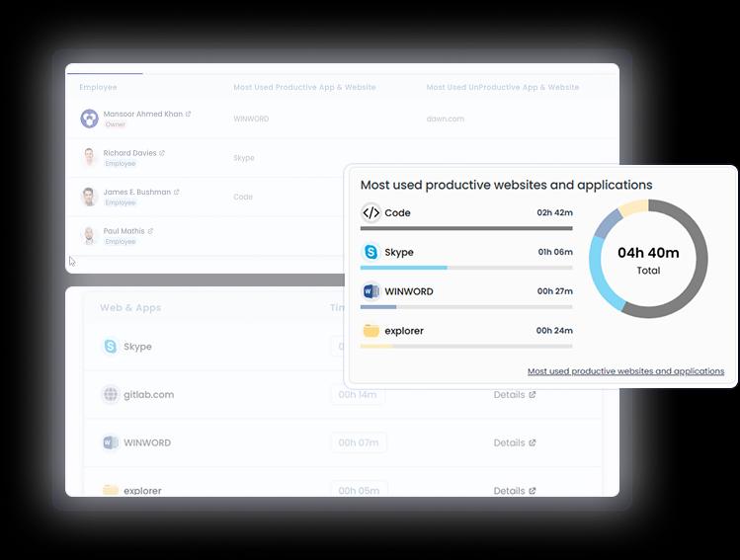Click Most used productive websites and applications link
The width and height of the screenshot is (740, 560).
(625, 371)
